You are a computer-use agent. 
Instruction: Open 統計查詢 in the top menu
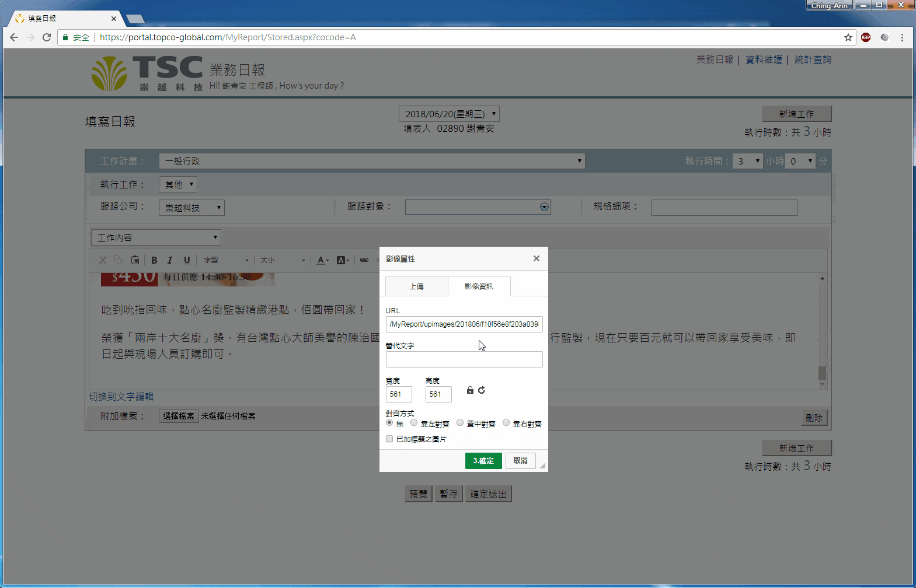(x=813, y=60)
